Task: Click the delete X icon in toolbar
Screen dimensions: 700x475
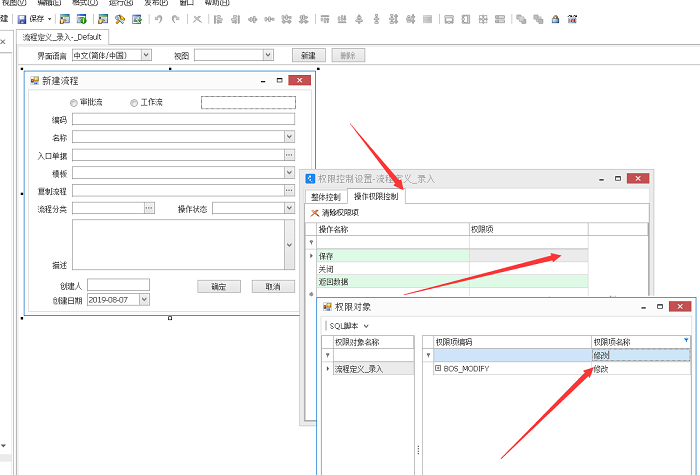Action: tap(197, 19)
